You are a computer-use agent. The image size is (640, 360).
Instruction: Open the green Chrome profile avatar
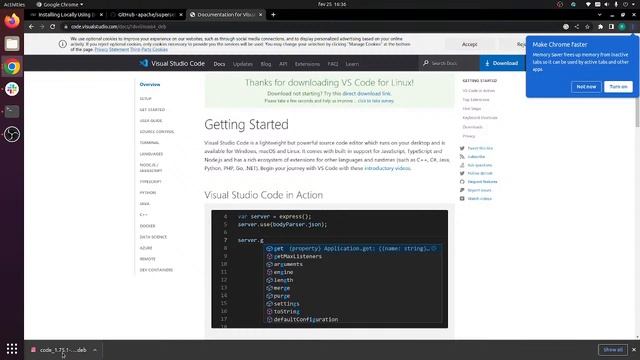[x=622, y=27]
